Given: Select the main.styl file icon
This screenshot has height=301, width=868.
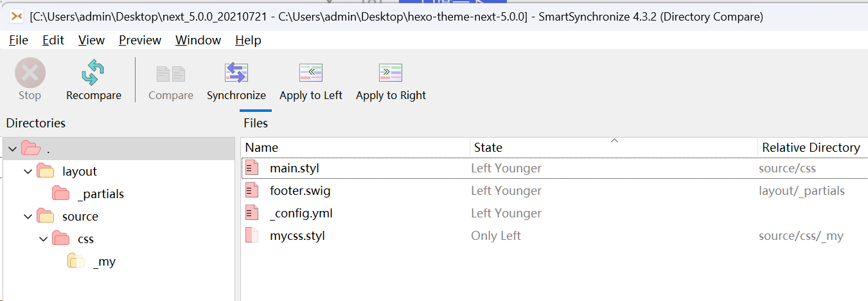Looking at the screenshot, I should click(252, 169).
